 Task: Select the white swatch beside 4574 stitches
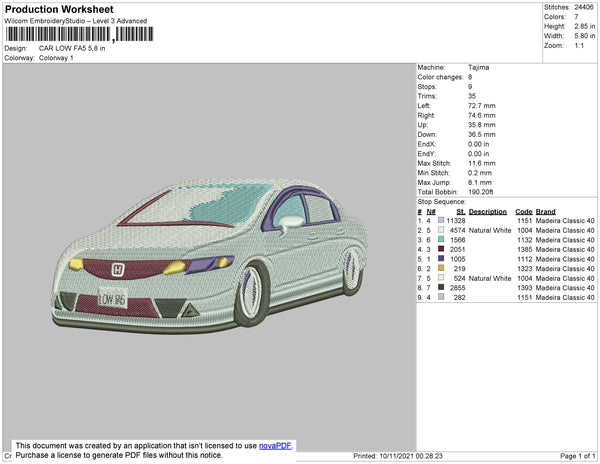click(x=440, y=231)
